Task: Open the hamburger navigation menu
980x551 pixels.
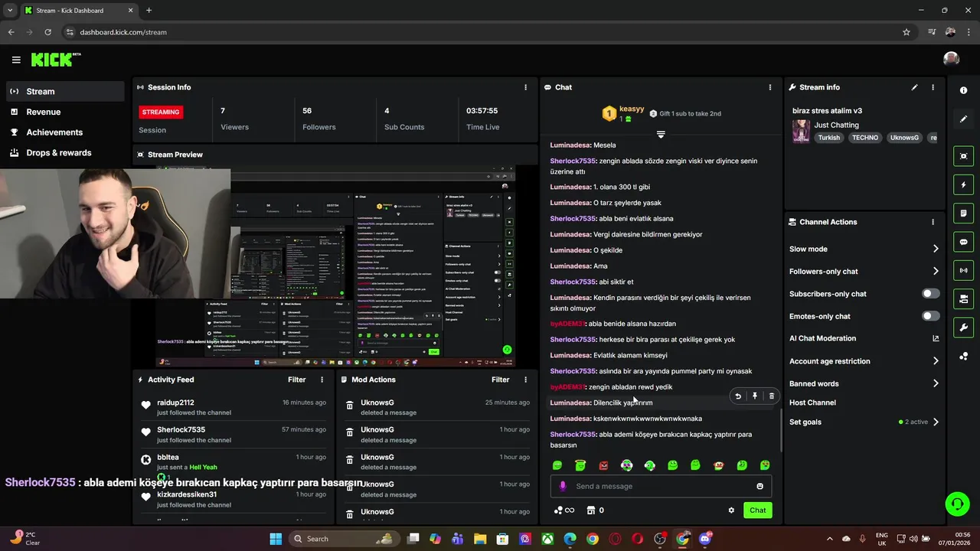Action: click(x=16, y=60)
